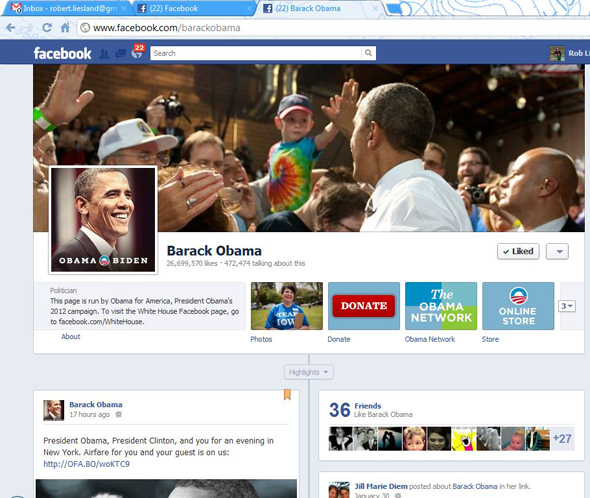Open The Obama Network tile
This screenshot has height=498, width=590.
point(441,306)
